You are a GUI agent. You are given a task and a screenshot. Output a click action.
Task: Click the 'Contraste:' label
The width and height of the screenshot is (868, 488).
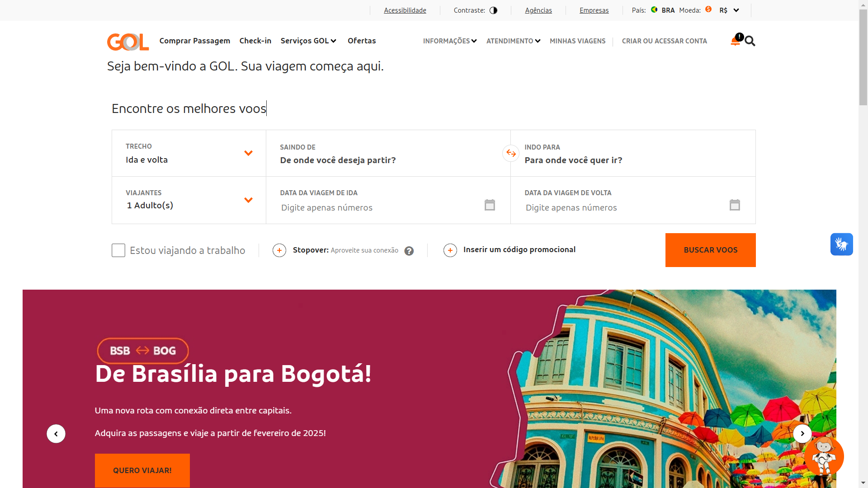[469, 10]
